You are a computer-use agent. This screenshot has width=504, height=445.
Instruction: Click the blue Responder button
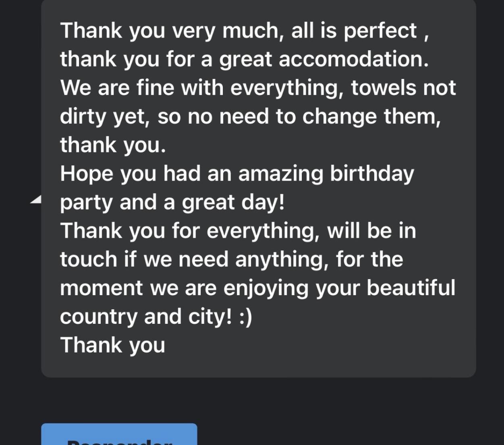coord(119,434)
